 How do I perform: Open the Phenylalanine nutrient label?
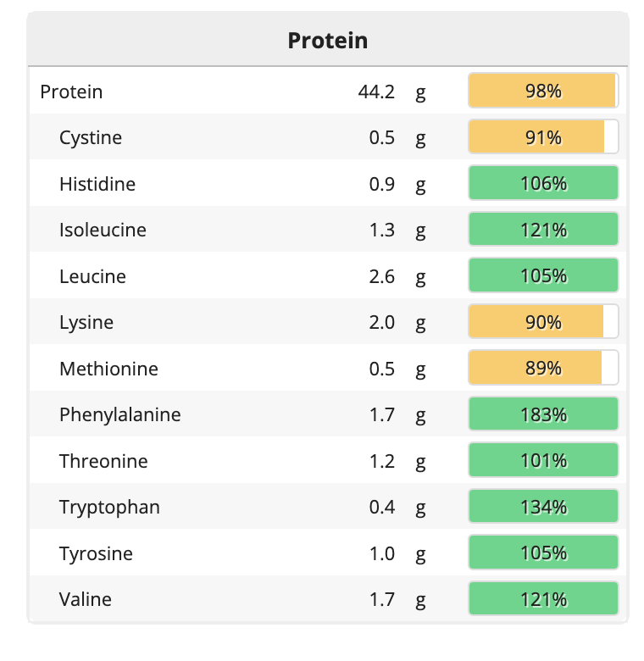(120, 414)
